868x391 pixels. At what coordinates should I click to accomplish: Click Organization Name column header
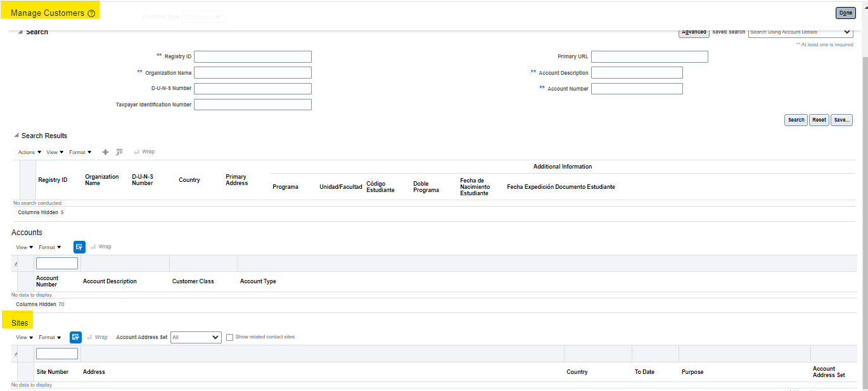[101, 180]
